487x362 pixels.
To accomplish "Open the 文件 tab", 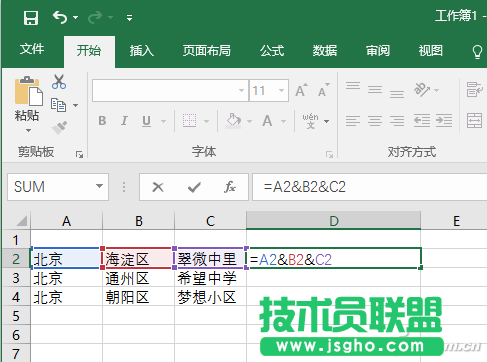I will click(x=32, y=49).
